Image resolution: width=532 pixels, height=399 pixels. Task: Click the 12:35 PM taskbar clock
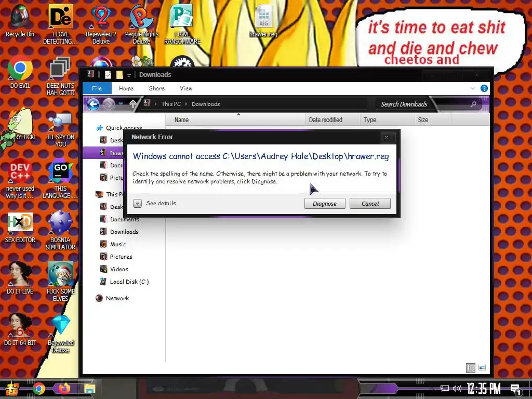[x=484, y=389]
